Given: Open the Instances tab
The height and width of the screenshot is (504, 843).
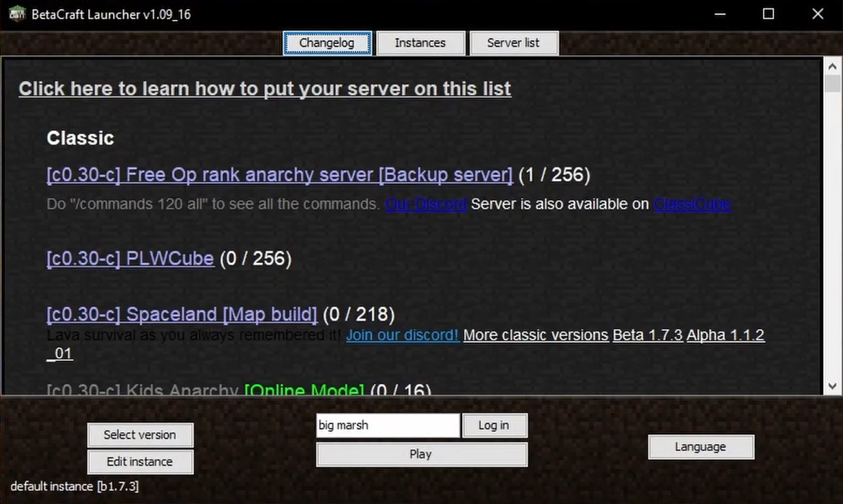Looking at the screenshot, I should click(x=420, y=43).
